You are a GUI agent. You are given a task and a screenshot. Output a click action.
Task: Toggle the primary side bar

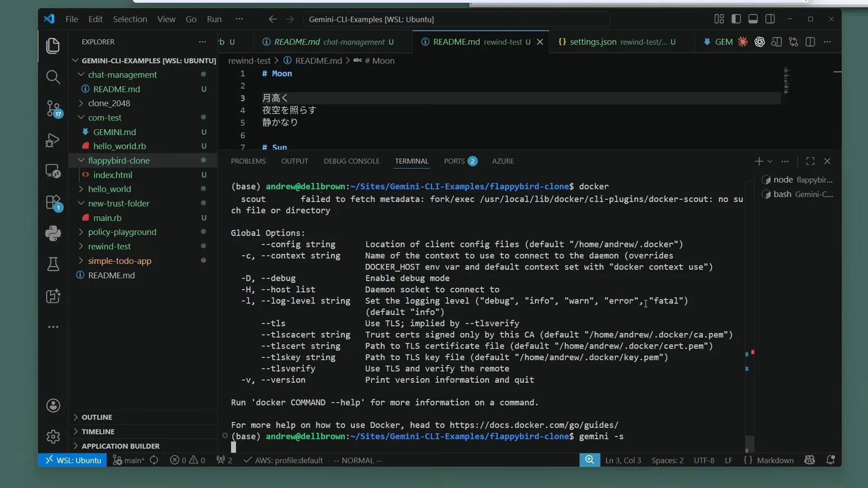736,19
